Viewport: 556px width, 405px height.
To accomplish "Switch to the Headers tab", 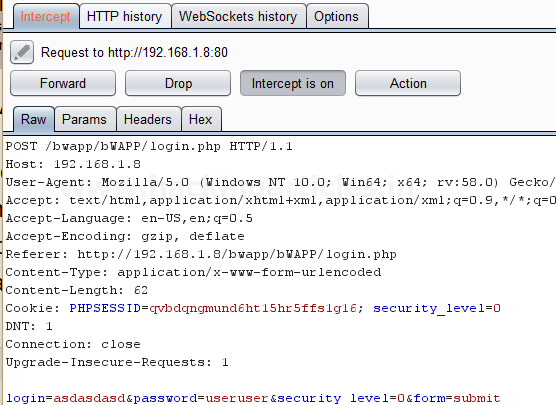I will coord(148,119).
